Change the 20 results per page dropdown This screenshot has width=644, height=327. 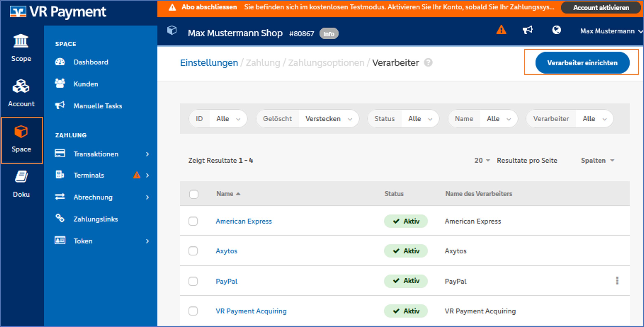pos(482,160)
